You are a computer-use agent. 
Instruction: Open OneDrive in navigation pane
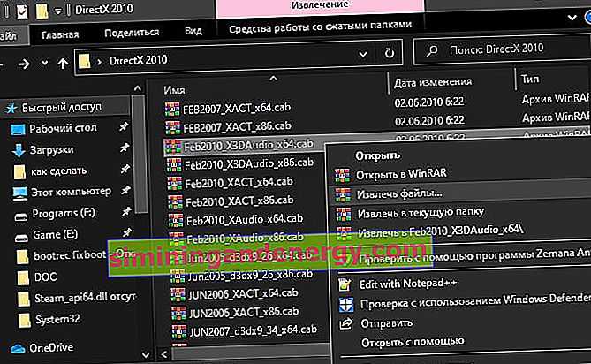pos(51,347)
